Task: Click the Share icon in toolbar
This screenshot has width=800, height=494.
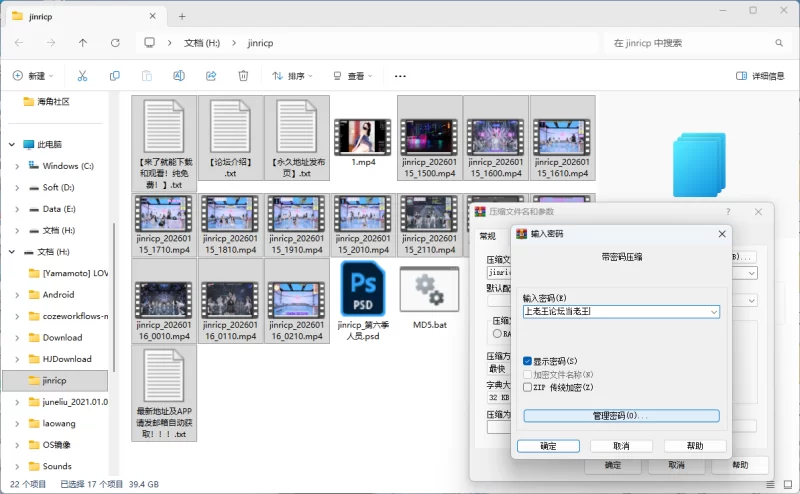Action: click(211, 76)
